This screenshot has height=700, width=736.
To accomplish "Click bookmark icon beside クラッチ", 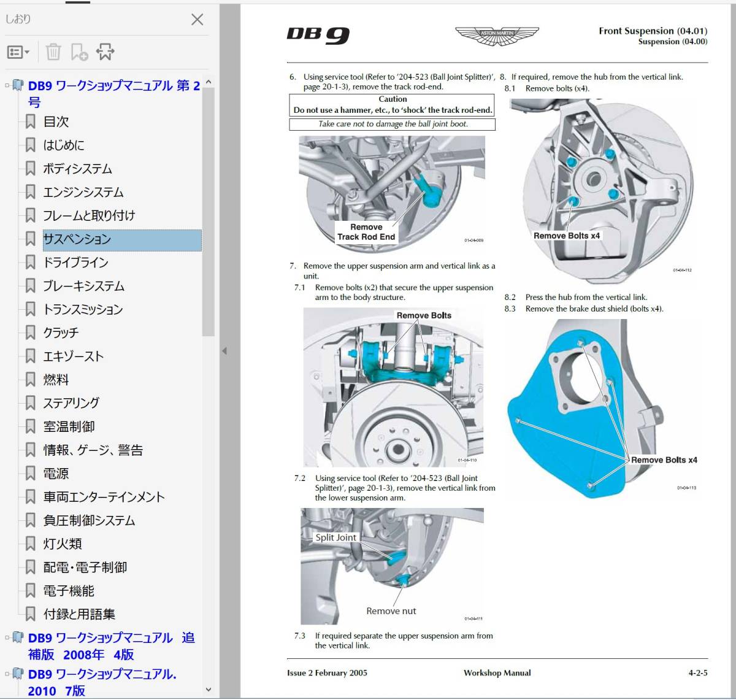I will coord(30,333).
